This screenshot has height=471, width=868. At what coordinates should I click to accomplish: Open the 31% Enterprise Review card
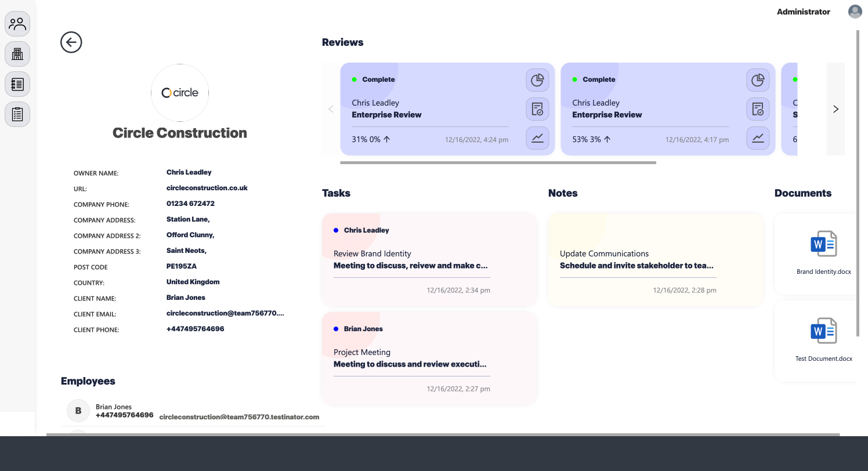tap(447, 109)
